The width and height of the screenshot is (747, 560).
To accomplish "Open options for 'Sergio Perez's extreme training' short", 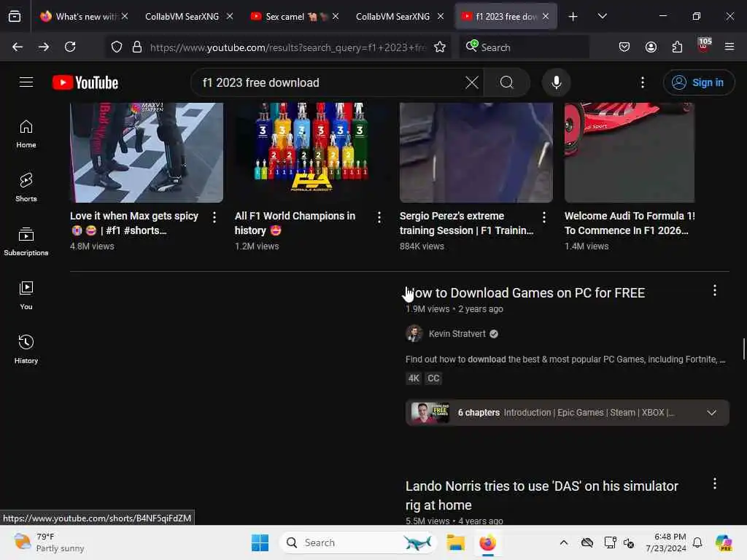I will point(544,217).
